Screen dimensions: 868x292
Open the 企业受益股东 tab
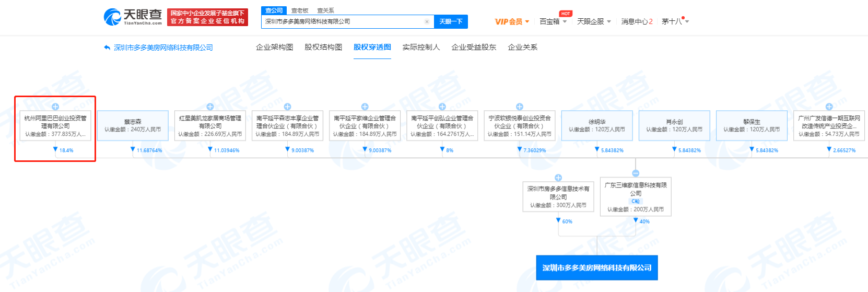point(474,47)
